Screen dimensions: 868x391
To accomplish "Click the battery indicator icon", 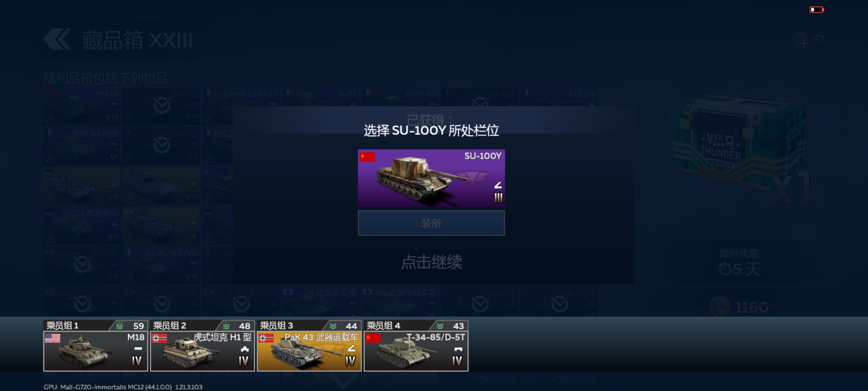I will pyautogui.click(x=816, y=10).
